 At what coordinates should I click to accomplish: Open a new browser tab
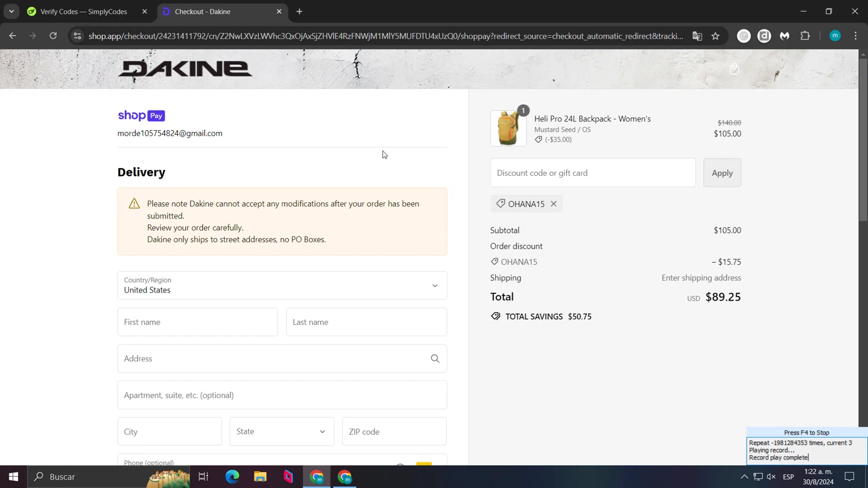(299, 12)
